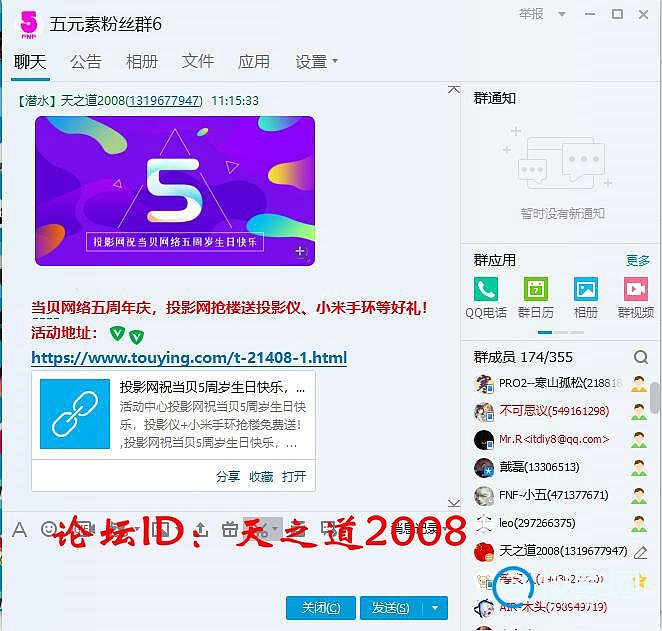Click the 群通知 section heading
662x631 pixels.
[x=494, y=99]
